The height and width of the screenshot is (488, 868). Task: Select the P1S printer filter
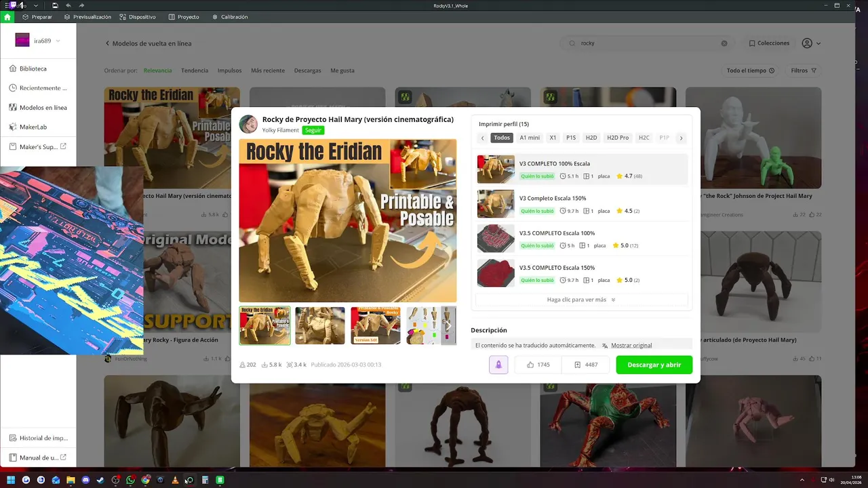[x=571, y=138]
